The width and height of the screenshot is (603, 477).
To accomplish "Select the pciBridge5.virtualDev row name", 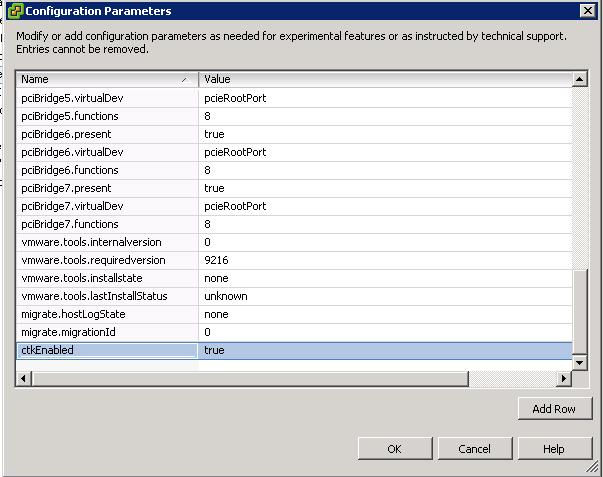I will (x=107, y=98).
